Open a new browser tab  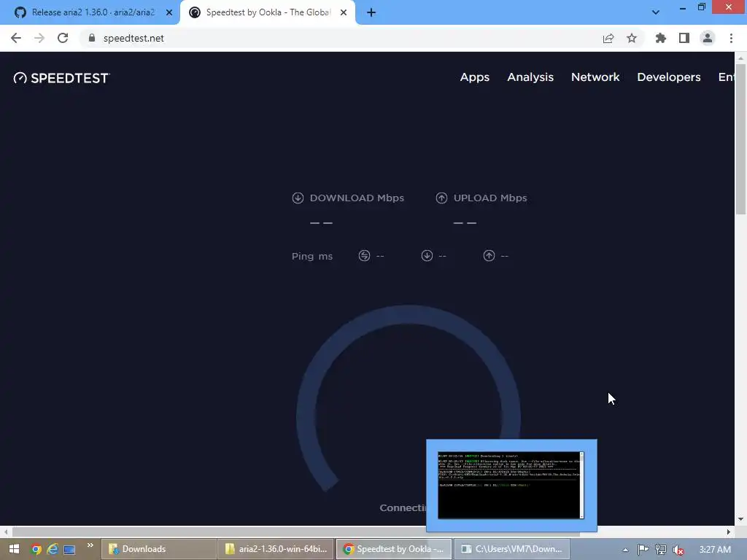tap(371, 12)
